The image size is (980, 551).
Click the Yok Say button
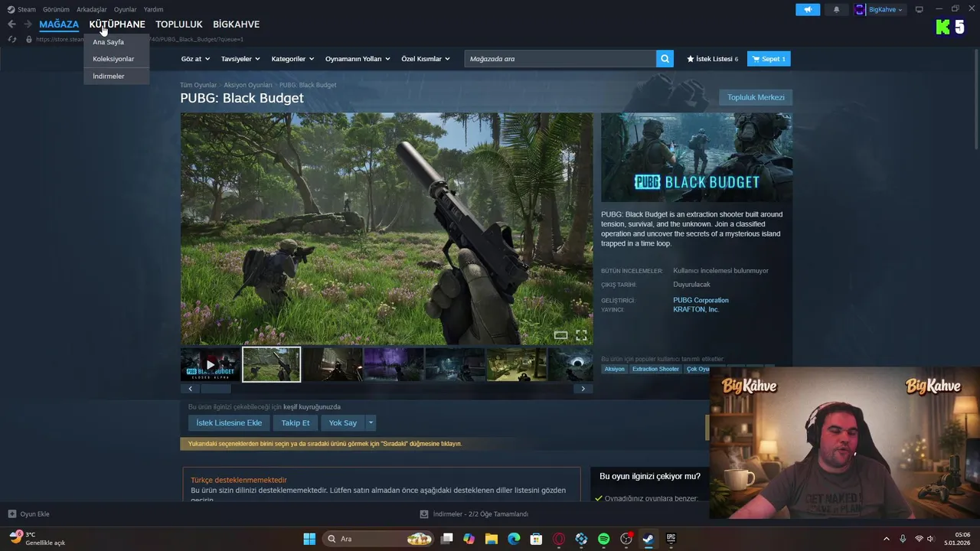[x=343, y=422]
